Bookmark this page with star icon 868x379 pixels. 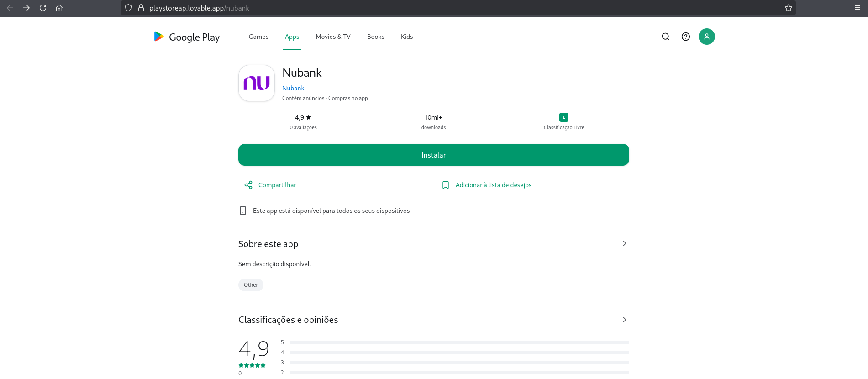click(789, 8)
